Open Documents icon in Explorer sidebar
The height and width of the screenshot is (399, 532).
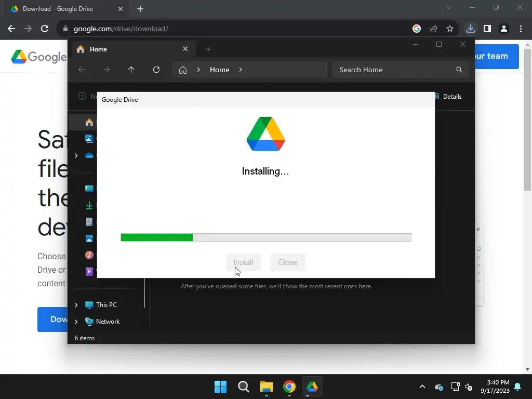click(x=89, y=222)
